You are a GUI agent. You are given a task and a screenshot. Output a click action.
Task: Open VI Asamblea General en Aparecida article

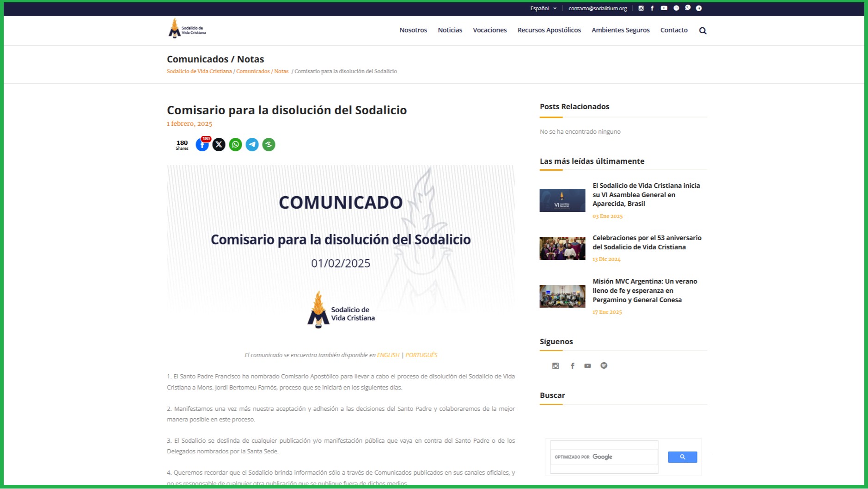click(x=646, y=194)
